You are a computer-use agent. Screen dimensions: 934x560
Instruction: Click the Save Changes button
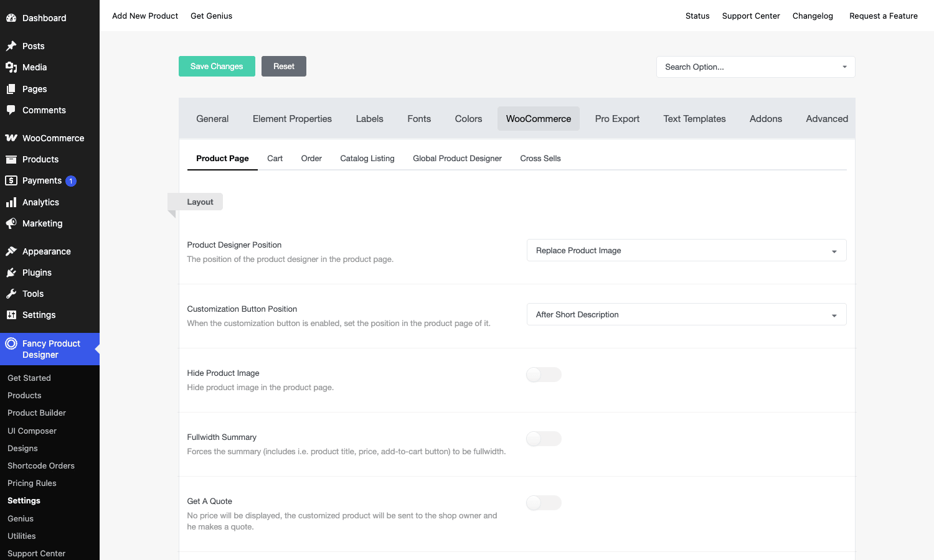(217, 67)
